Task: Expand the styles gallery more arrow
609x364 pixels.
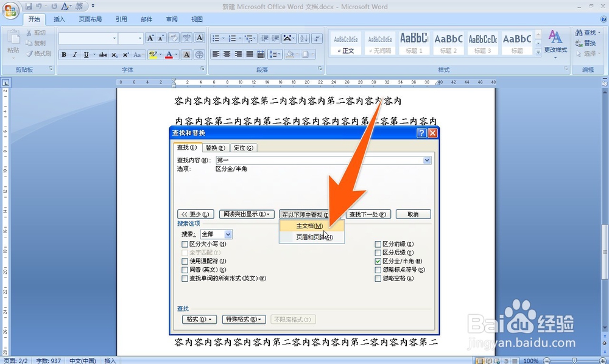Action: pos(538,52)
